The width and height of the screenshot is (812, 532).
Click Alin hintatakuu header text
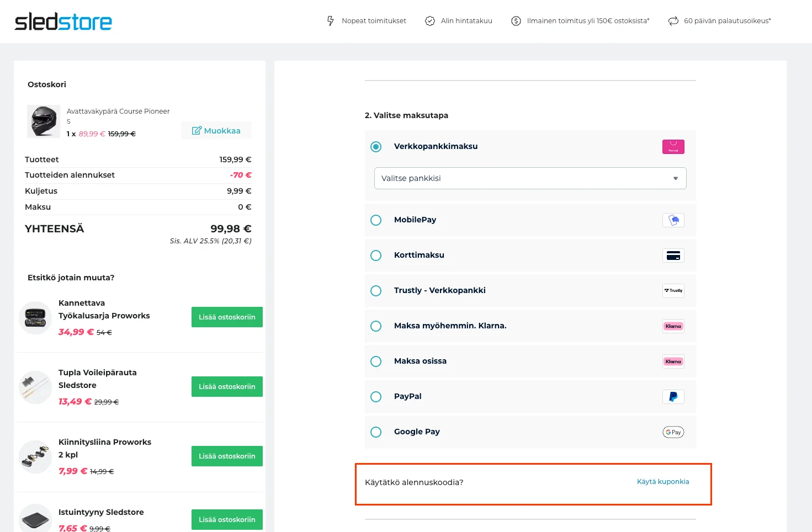pyautogui.click(x=466, y=21)
